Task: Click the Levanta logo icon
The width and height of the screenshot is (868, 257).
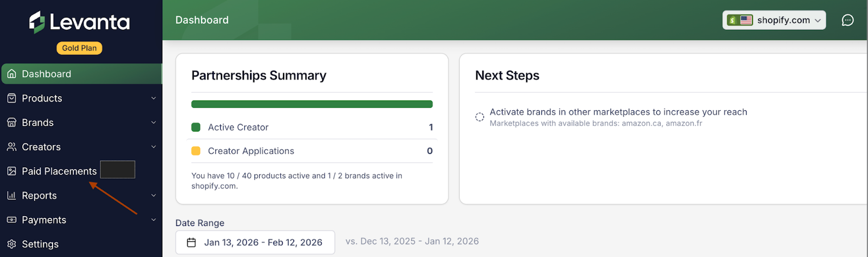Action: click(37, 22)
